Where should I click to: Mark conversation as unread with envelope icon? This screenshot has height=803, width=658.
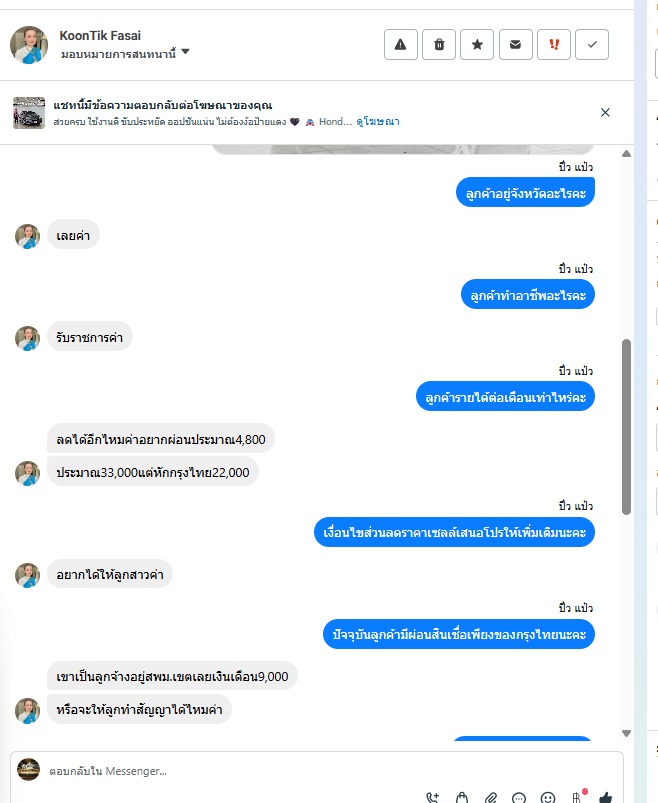click(x=516, y=45)
